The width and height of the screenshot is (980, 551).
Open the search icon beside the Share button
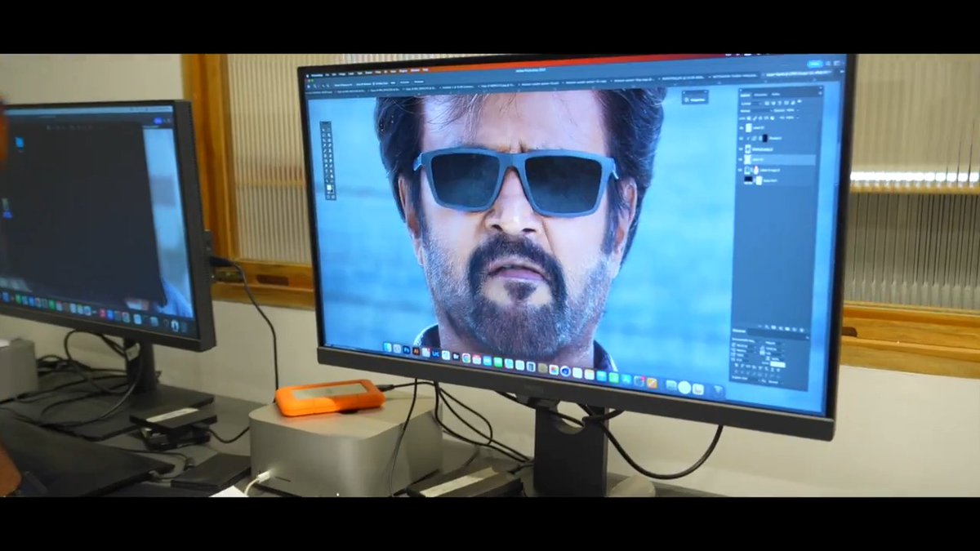[828, 64]
